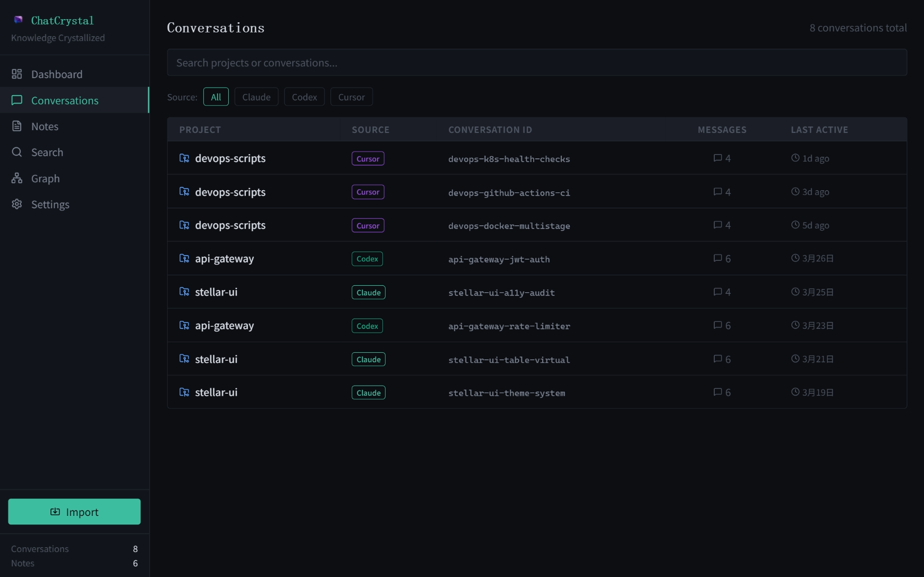Click the search projects or conversations field
This screenshot has width=924, height=577.
(536, 63)
